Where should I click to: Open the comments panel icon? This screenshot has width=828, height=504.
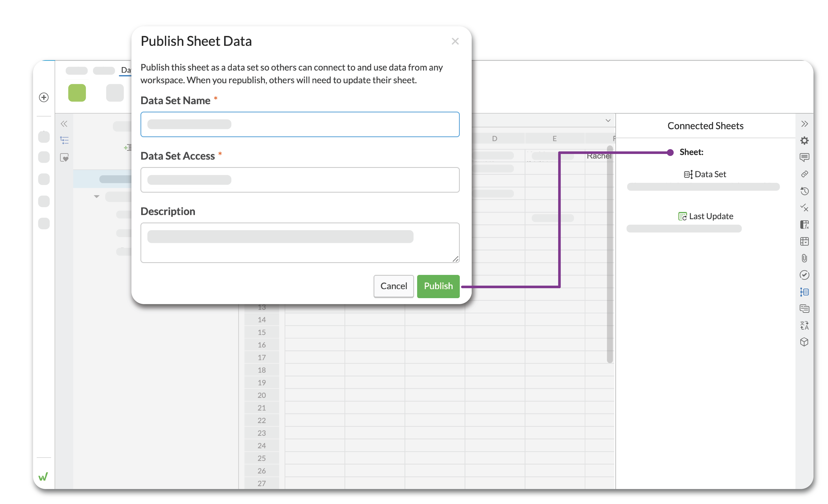coord(804,157)
